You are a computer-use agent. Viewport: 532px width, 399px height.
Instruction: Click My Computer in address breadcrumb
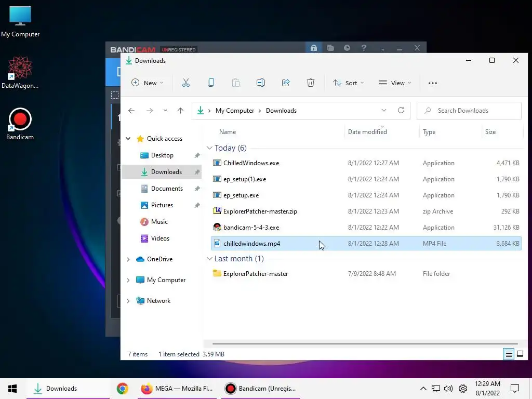click(x=235, y=111)
